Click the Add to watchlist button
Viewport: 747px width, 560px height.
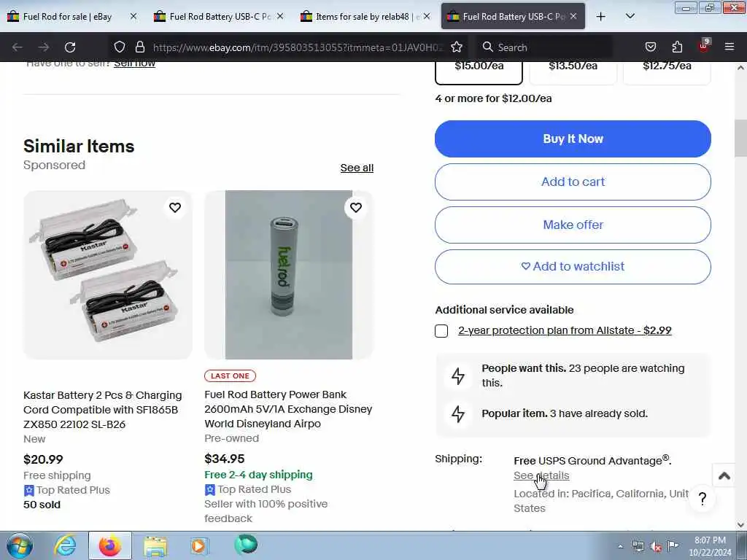(x=573, y=267)
